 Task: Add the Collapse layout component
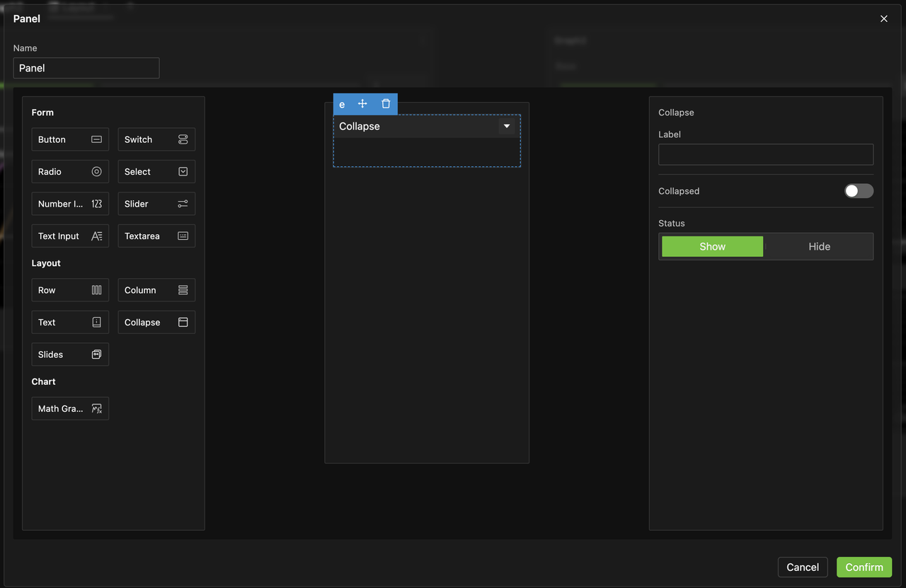click(156, 323)
